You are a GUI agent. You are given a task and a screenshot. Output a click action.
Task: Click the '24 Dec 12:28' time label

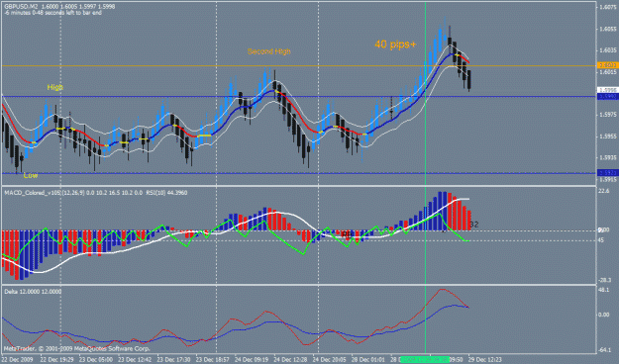coord(290,360)
